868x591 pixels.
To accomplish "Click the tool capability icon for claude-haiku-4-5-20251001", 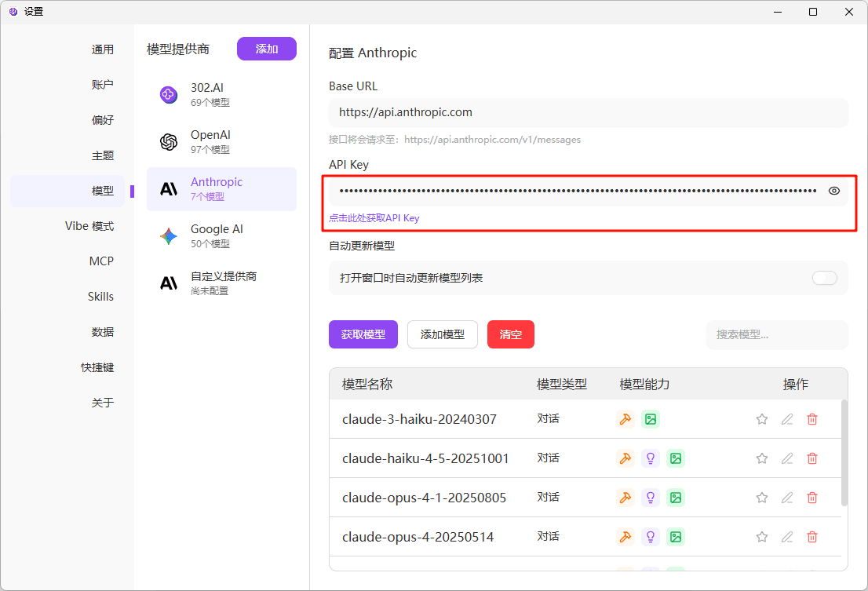I will coord(625,458).
